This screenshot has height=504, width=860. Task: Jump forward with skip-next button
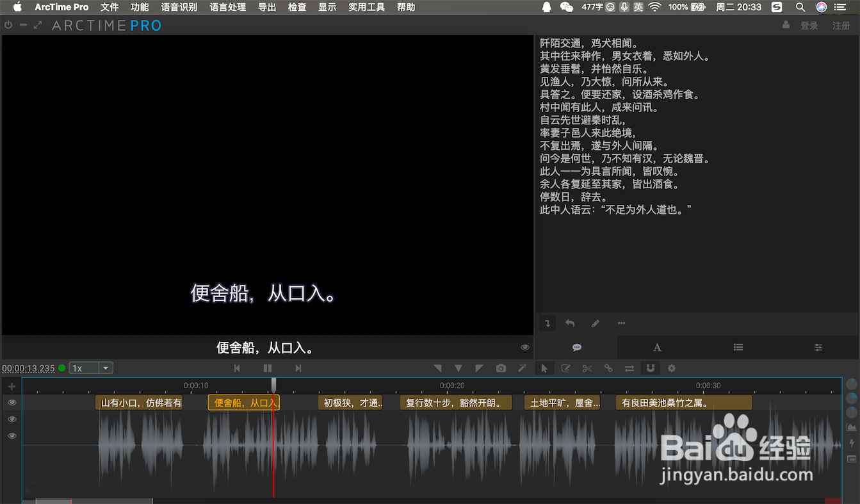298,368
